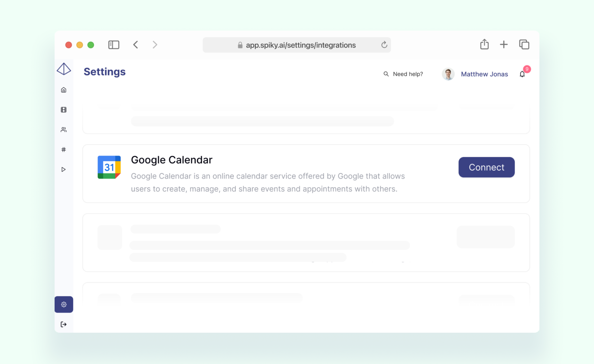Open the Home icon in sidebar
This screenshot has height=364, width=594.
tap(64, 90)
